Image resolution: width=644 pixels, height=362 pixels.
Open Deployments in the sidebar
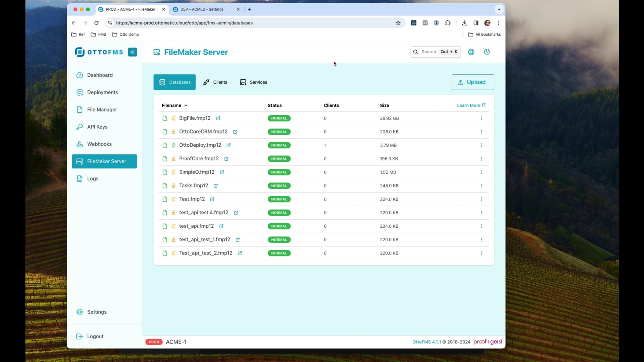click(104, 92)
